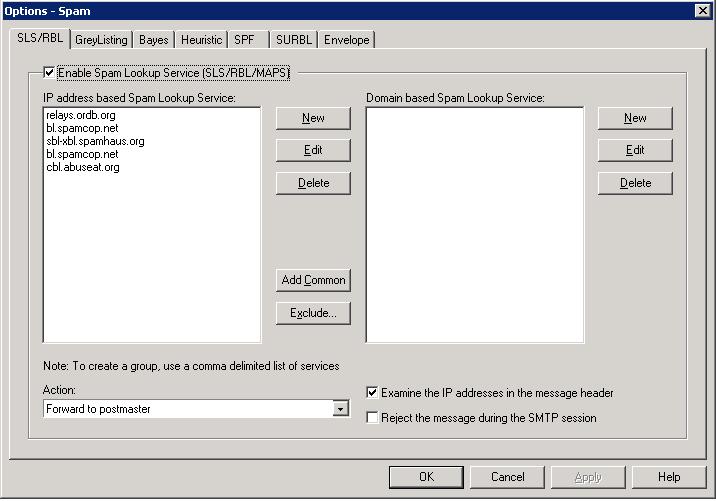
Task: Toggle Enable Spam Lookup Service checkbox
Action: click(x=49, y=73)
